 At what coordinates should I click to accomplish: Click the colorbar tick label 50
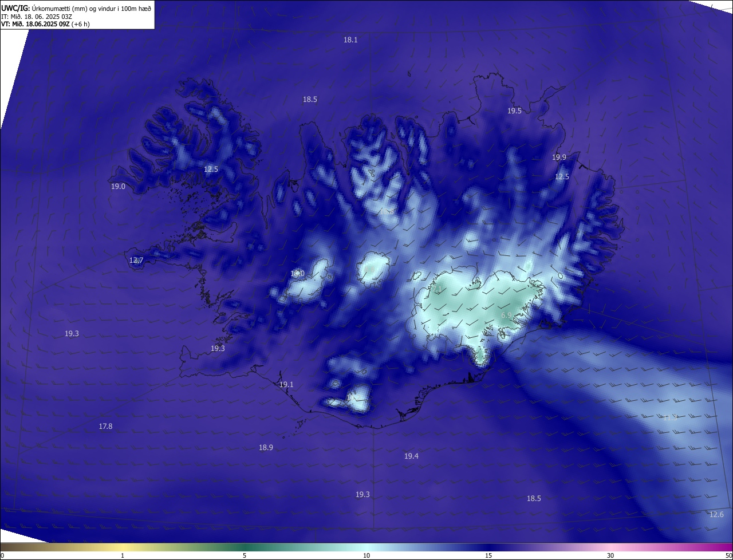coord(728,555)
